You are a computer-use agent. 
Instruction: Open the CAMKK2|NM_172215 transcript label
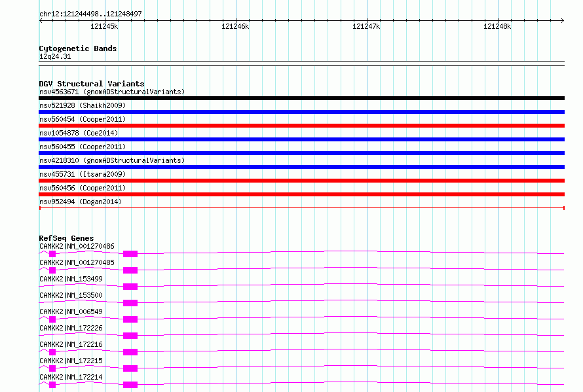click(x=71, y=361)
